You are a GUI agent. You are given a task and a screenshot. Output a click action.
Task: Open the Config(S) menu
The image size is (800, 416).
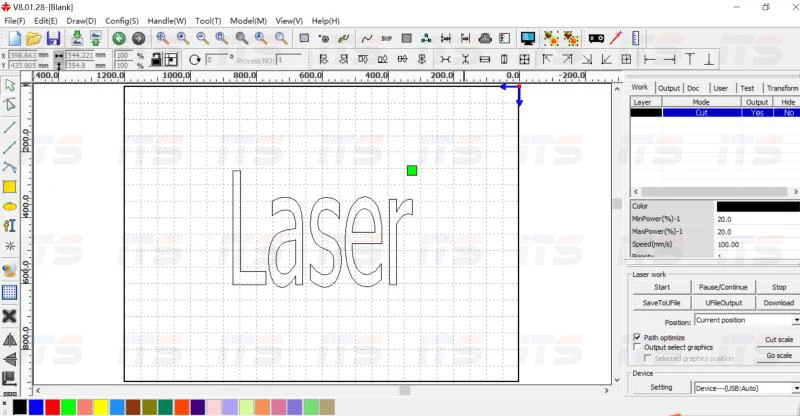pos(121,21)
